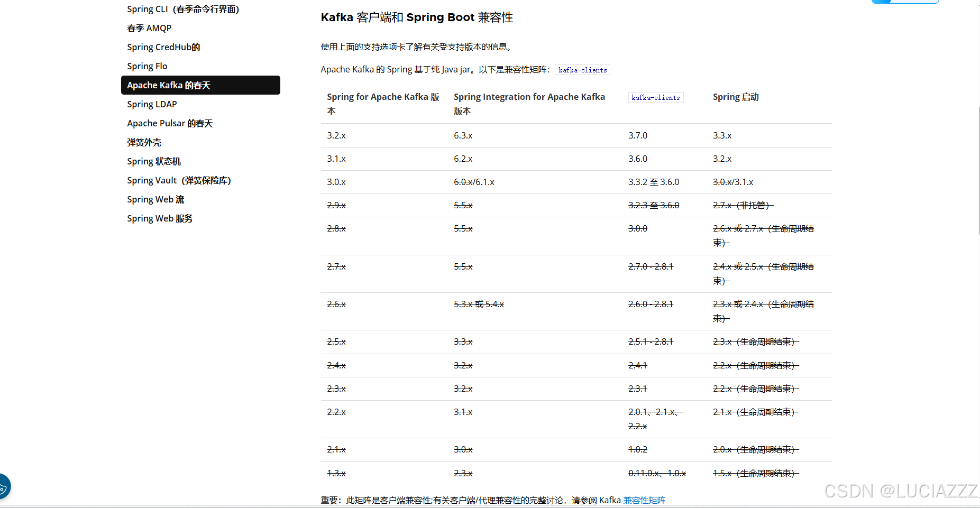The image size is (980, 508).
Task: Click the 1.5.x (生命周期结束) cell
Action: tap(756, 473)
